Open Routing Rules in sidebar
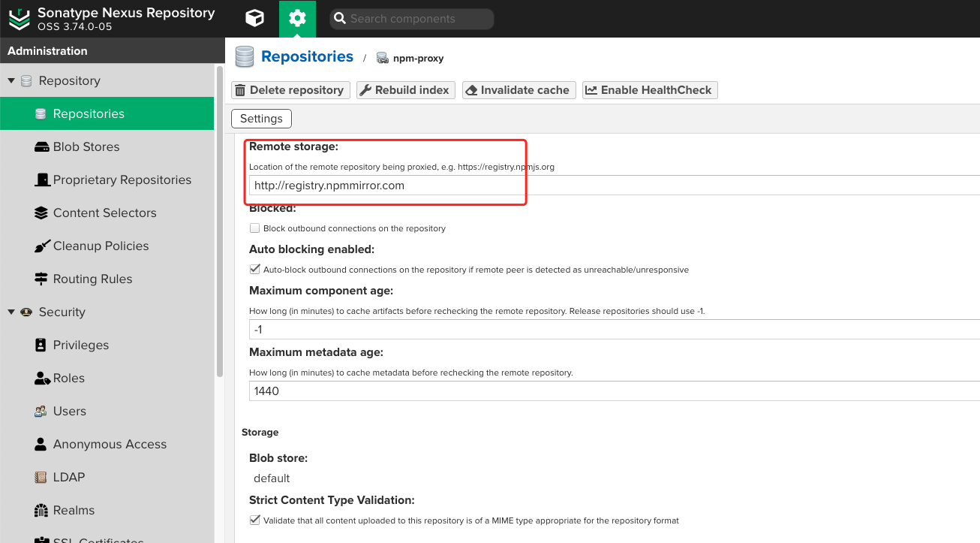Image resolution: width=980 pixels, height=543 pixels. (x=107, y=279)
